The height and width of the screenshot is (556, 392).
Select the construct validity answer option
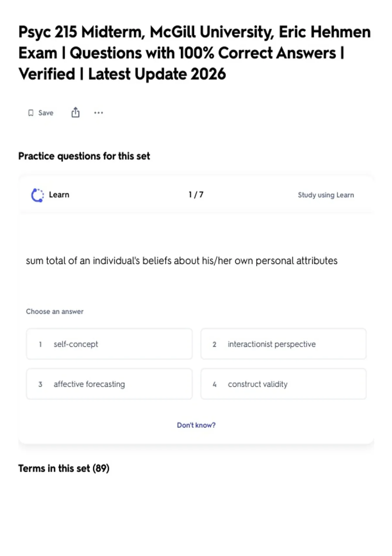pyautogui.click(x=284, y=384)
